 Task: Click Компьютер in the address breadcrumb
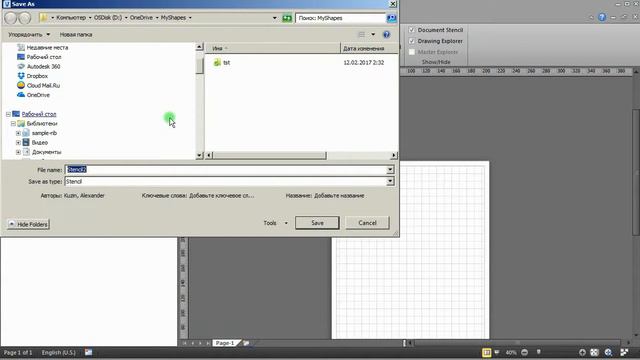point(71,18)
